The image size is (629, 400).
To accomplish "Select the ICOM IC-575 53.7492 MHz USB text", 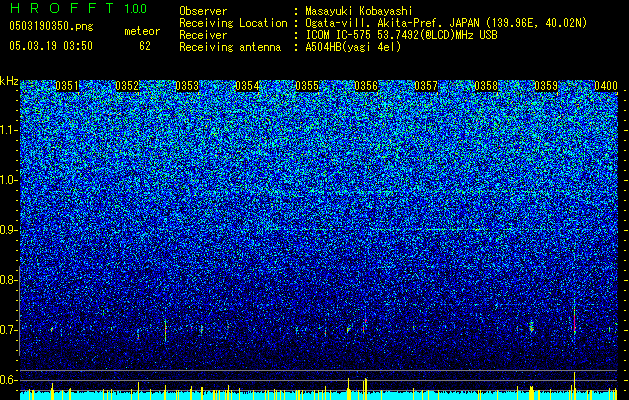I will [401, 35].
